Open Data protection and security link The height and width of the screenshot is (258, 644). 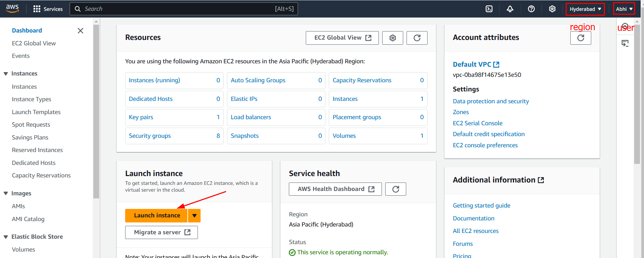pos(491,101)
